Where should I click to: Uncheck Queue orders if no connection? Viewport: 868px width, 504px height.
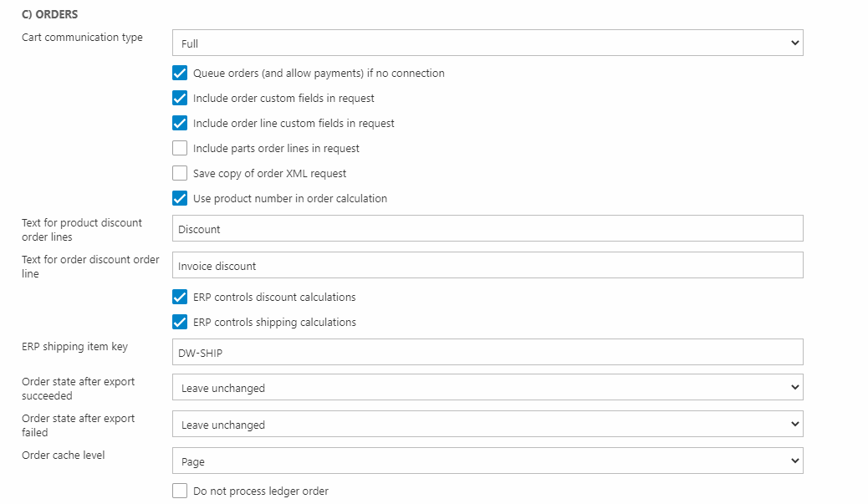[x=180, y=74]
